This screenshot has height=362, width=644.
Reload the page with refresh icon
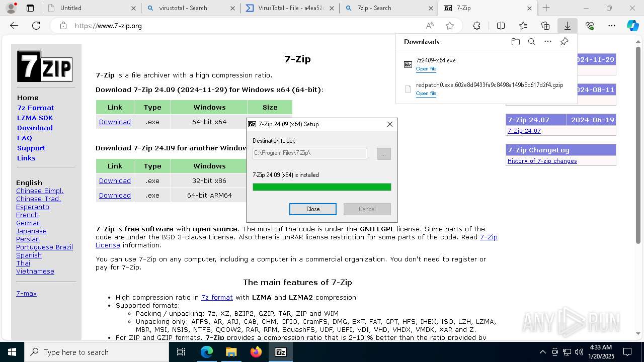click(x=36, y=26)
